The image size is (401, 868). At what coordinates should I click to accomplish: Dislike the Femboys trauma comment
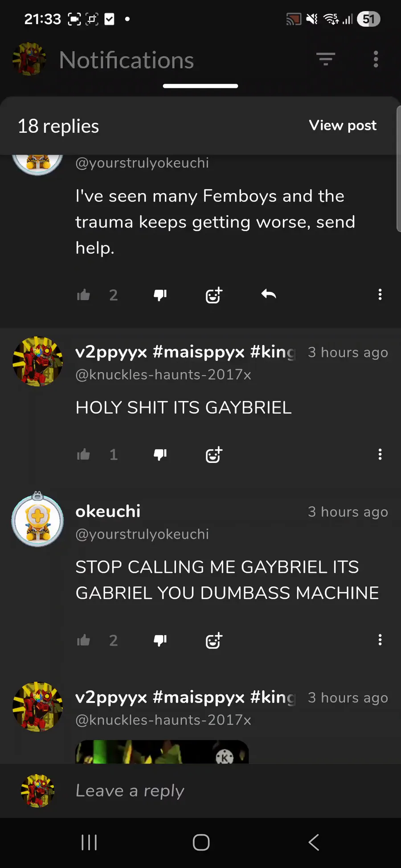(x=160, y=295)
